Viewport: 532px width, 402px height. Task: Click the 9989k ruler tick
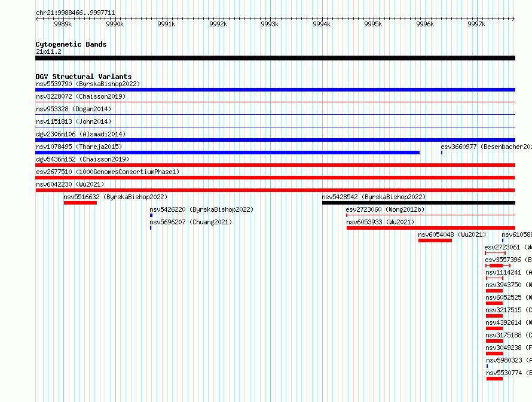[x=63, y=24]
